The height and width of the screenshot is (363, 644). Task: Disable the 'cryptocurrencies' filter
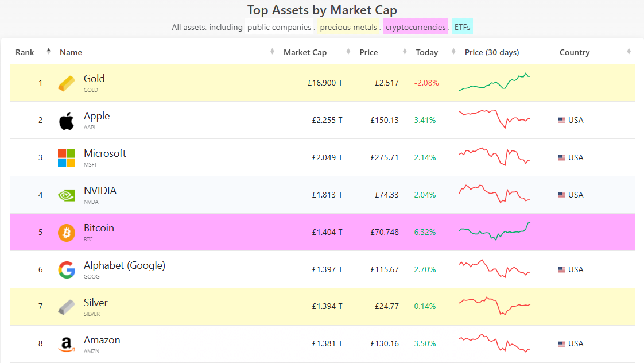(x=416, y=26)
